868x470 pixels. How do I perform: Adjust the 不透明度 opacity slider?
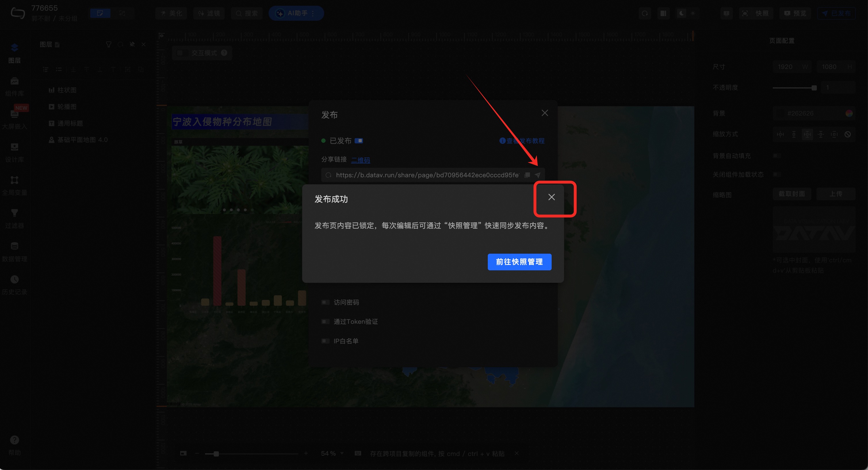(x=814, y=88)
